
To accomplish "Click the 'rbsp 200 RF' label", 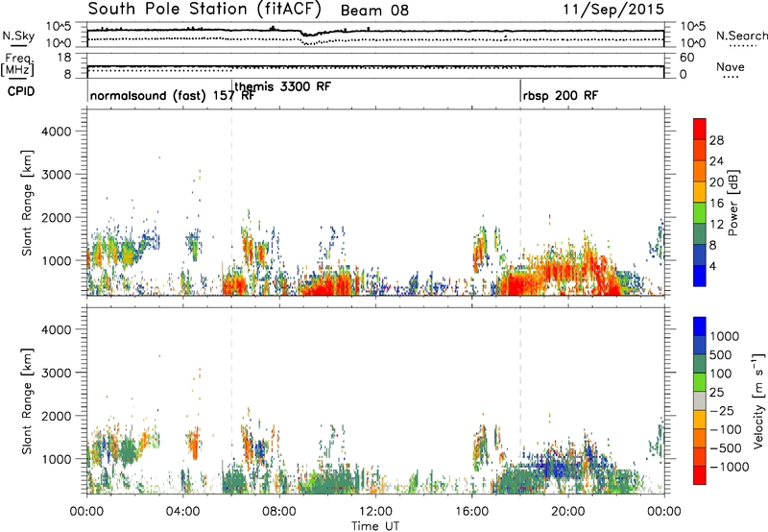I will coord(561,95).
